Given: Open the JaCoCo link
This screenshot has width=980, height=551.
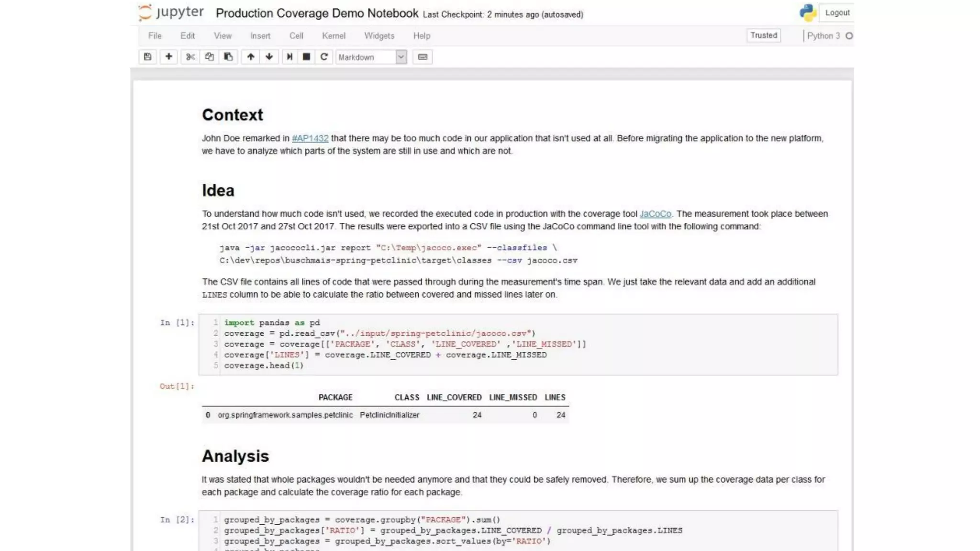Looking at the screenshot, I should point(655,214).
